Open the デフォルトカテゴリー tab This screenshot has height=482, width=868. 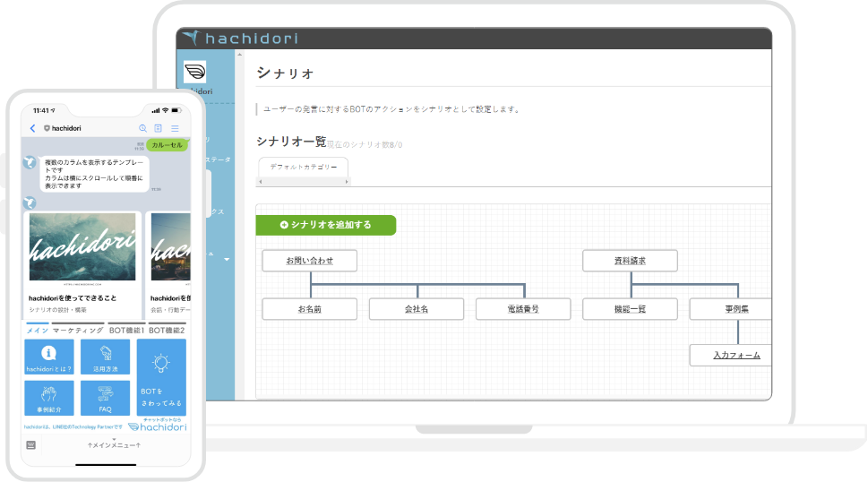coord(303,167)
